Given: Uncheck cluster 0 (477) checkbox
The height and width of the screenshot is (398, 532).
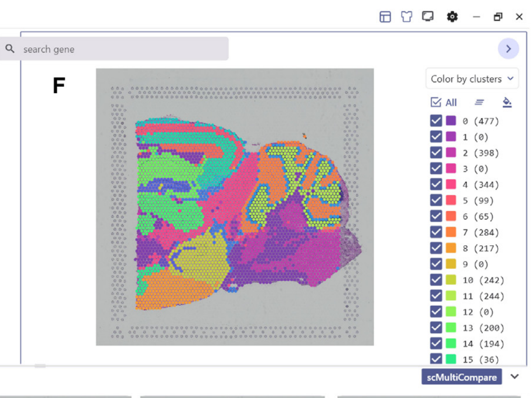Looking at the screenshot, I should (436, 121).
